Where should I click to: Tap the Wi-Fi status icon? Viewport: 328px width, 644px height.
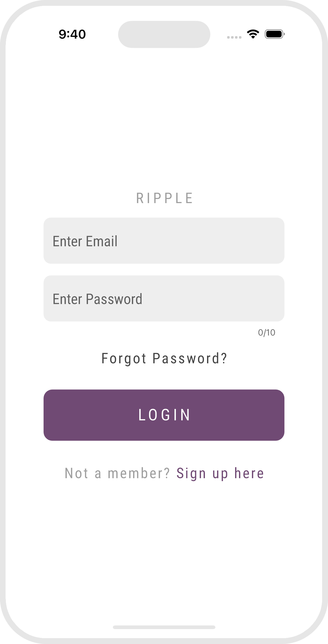tap(253, 34)
